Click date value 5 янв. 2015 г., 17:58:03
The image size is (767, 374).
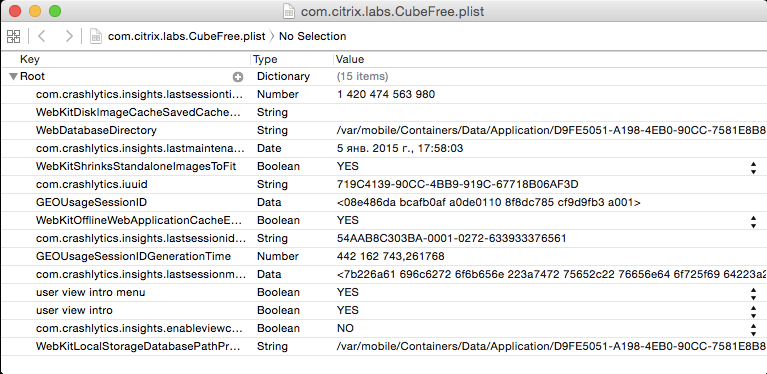coord(400,148)
